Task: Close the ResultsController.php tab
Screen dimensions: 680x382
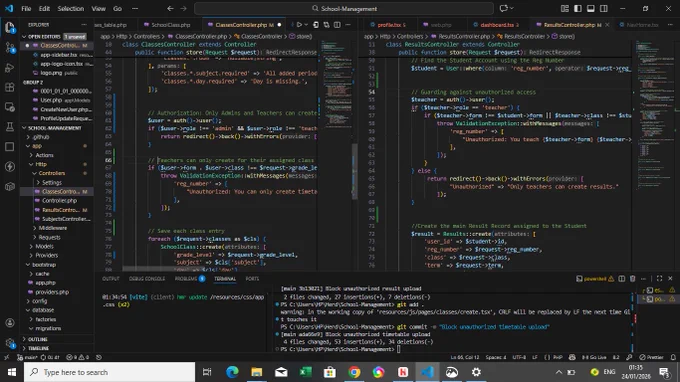Action: [x=607, y=25]
